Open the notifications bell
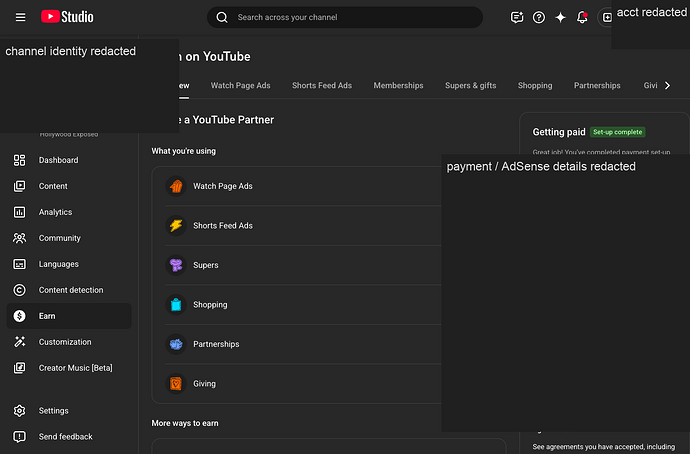This screenshot has height=454, width=690. pyautogui.click(x=582, y=17)
